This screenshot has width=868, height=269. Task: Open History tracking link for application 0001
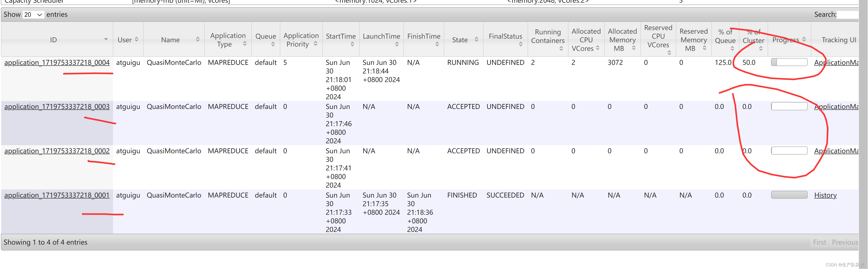825,195
